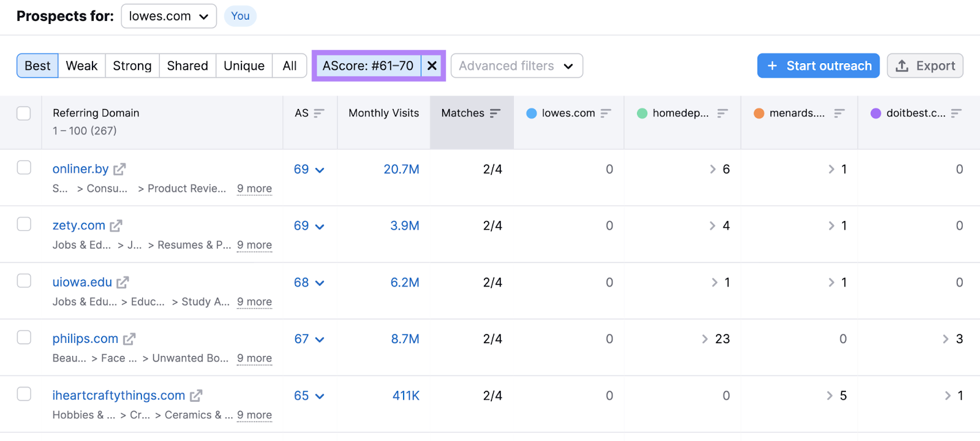The image size is (980, 441).
Task: Expand menards backlinks arrow for zety.com
Action: coord(831,226)
